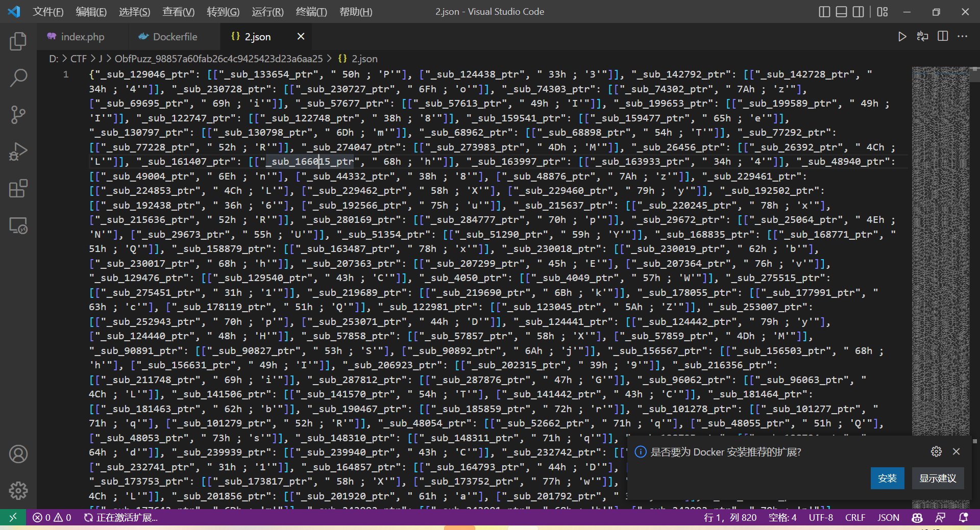The width and height of the screenshot is (980, 530).
Task: Open the 编辑(E) menu
Action: coord(91,12)
